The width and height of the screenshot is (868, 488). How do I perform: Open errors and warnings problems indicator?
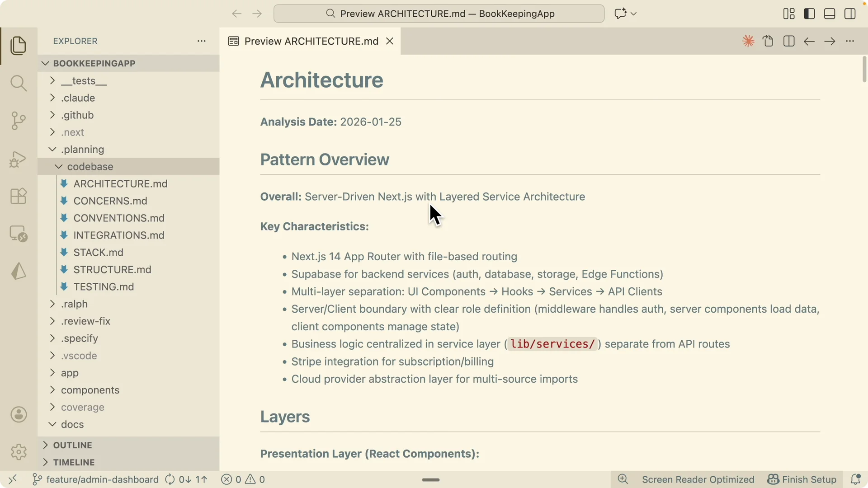[243, 479]
